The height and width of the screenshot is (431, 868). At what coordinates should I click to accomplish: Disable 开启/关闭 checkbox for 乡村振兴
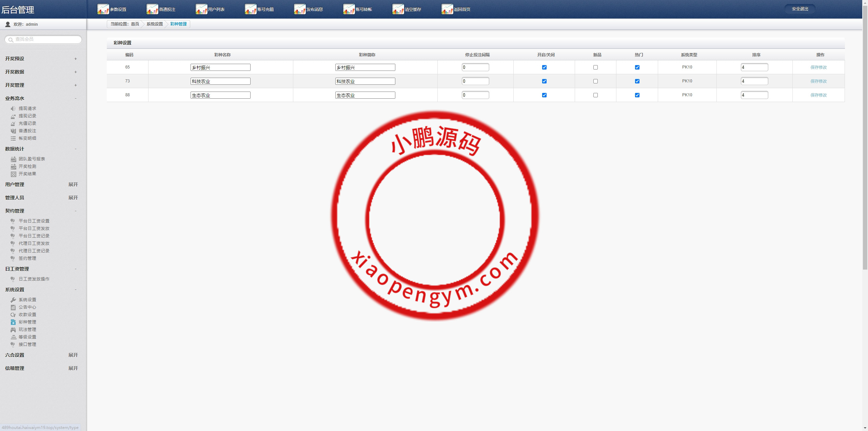coord(544,67)
